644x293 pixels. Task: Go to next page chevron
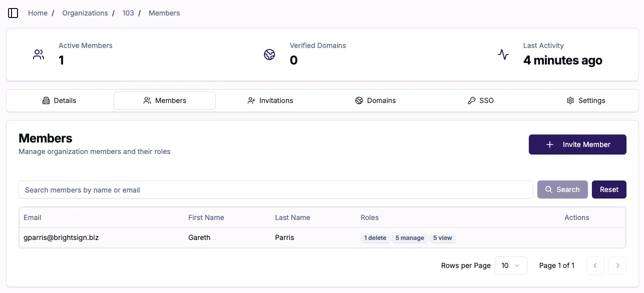click(x=617, y=265)
